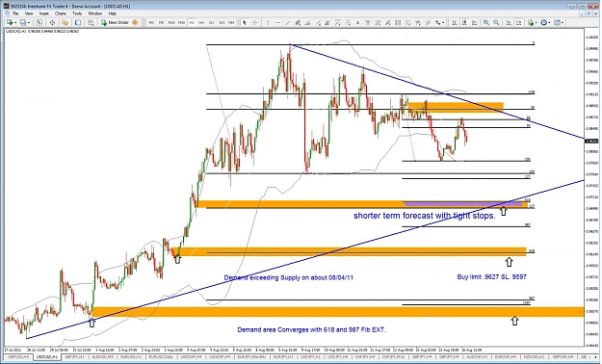Open the Periods clock icon
The height and width of the screenshot is (364, 602).
pos(543,23)
